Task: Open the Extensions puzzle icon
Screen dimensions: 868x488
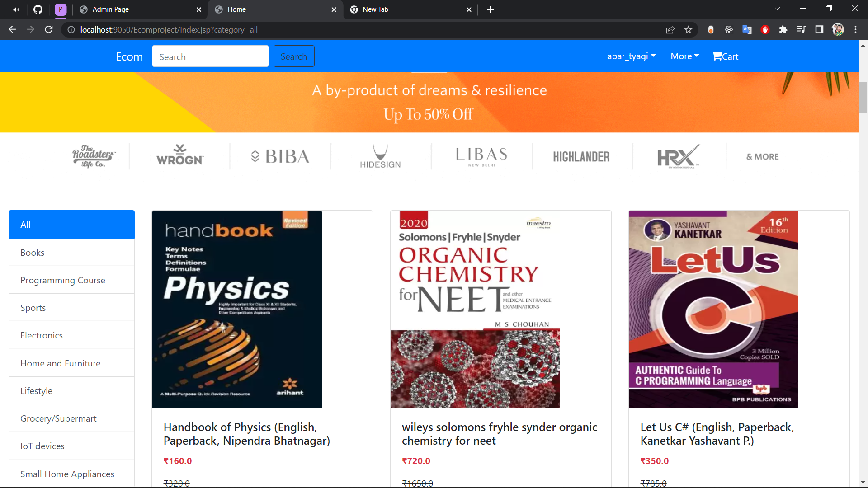Action: click(x=783, y=30)
